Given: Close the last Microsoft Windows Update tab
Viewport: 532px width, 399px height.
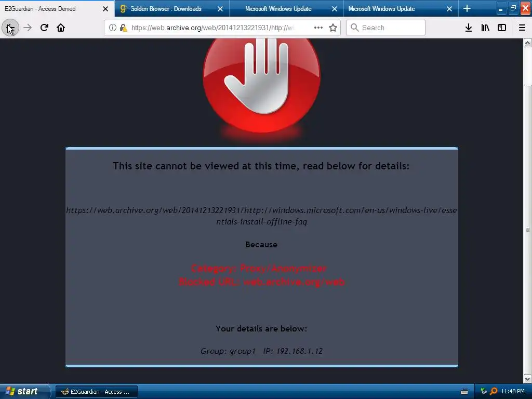Looking at the screenshot, I should [x=449, y=9].
